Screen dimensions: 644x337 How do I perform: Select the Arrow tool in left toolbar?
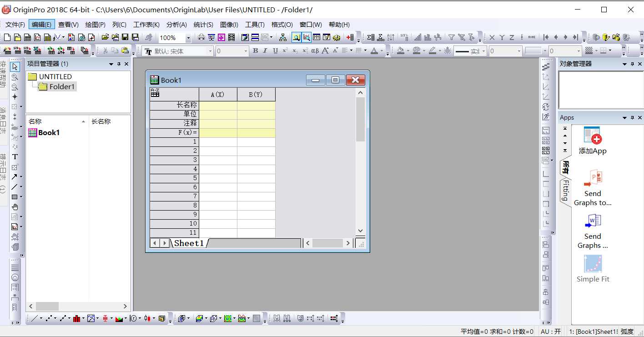(15, 177)
